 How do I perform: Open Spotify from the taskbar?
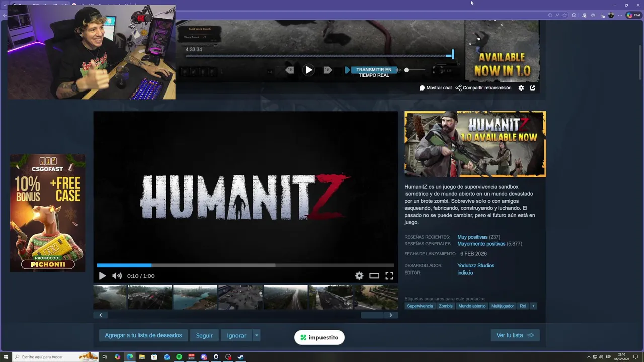[x=179, y=357]
